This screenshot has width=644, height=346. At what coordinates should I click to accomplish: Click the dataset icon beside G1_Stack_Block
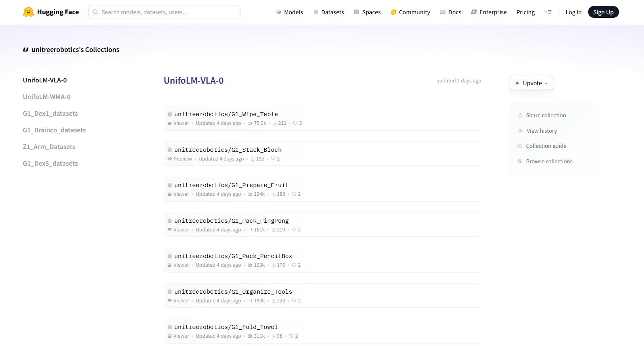(x=170, y=150)
